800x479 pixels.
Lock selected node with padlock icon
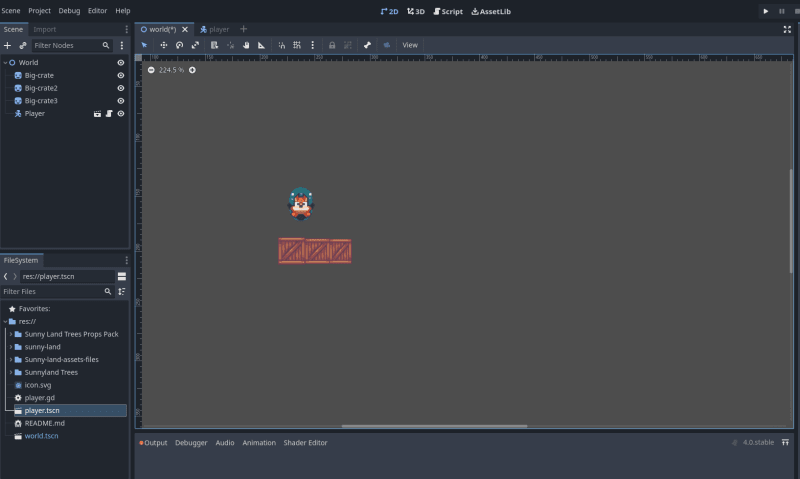[332, 45]
